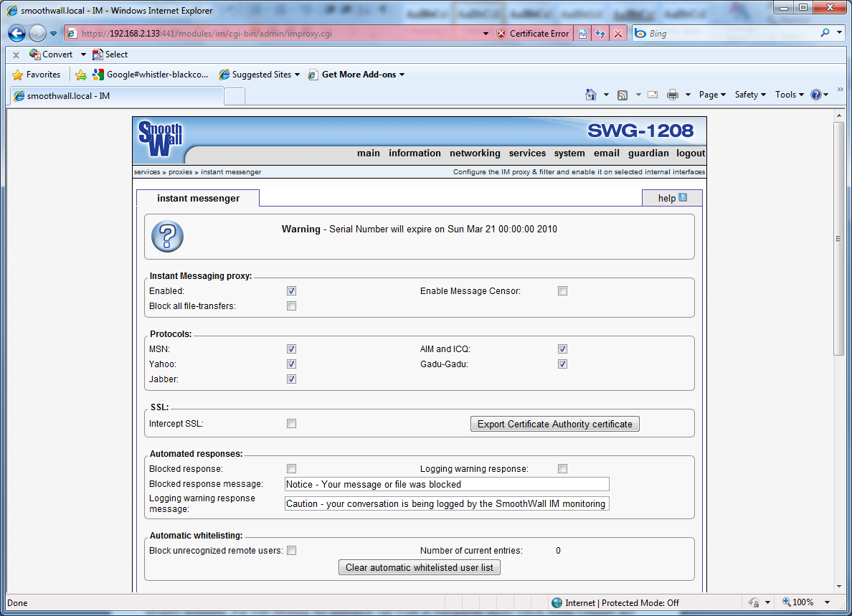
Task: Open the system menu item
Action: (569, 153)
